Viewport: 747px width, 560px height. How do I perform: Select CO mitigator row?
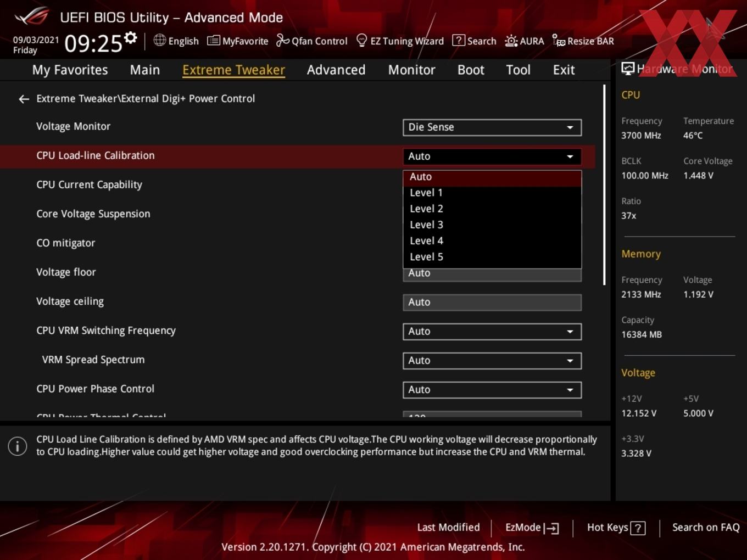(65, 243)
